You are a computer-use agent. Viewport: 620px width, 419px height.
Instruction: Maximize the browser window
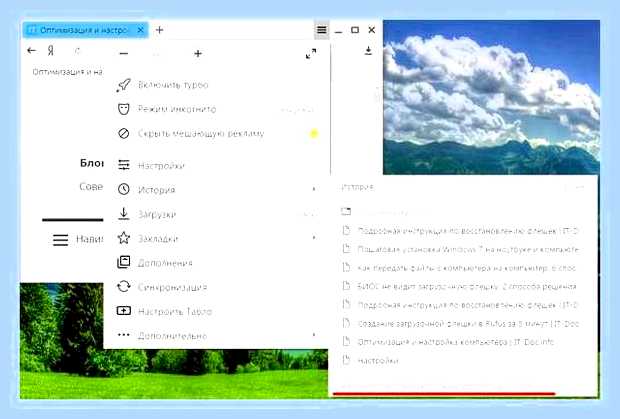pyautogui.click(x=355, y=30)
